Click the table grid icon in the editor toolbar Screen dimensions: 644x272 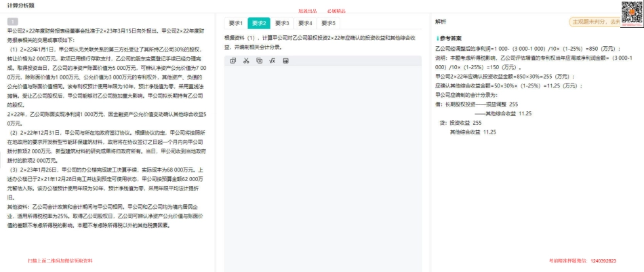[x=285, y=61]
